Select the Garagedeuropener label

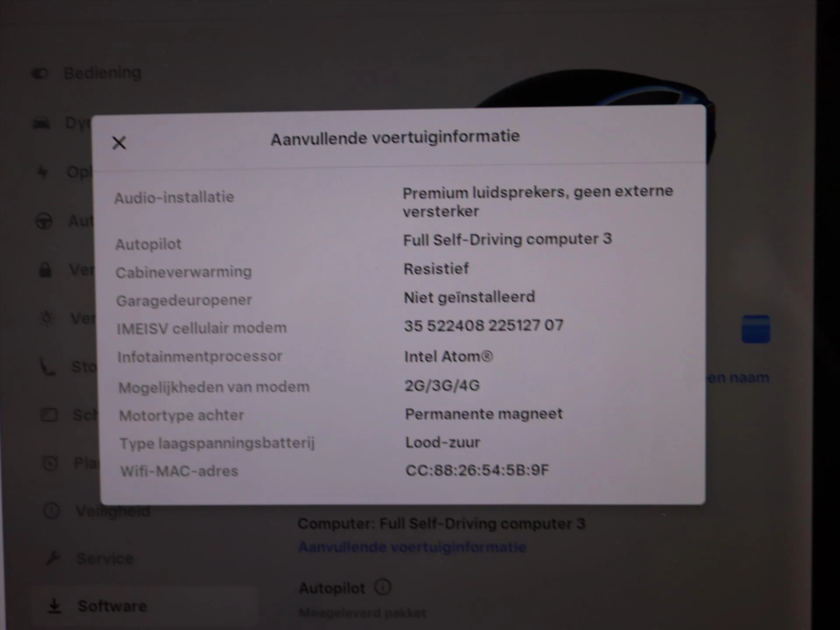click(184, 301)
